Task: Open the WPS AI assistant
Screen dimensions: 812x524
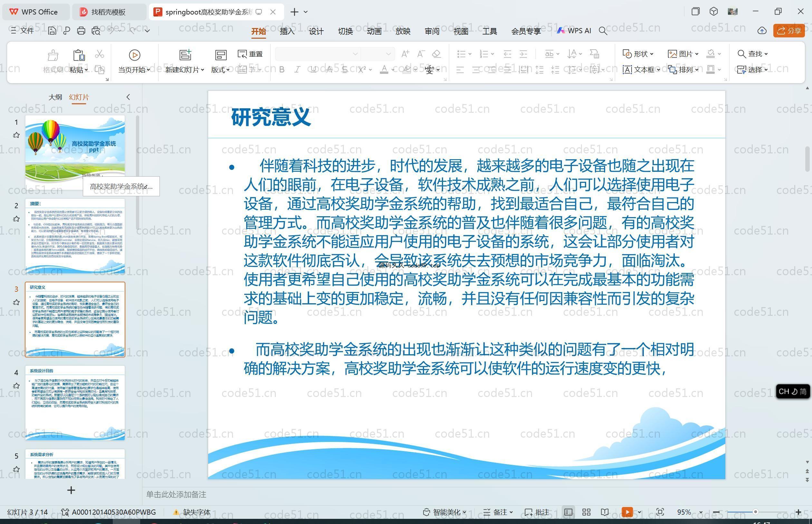Action: (574, 31)
